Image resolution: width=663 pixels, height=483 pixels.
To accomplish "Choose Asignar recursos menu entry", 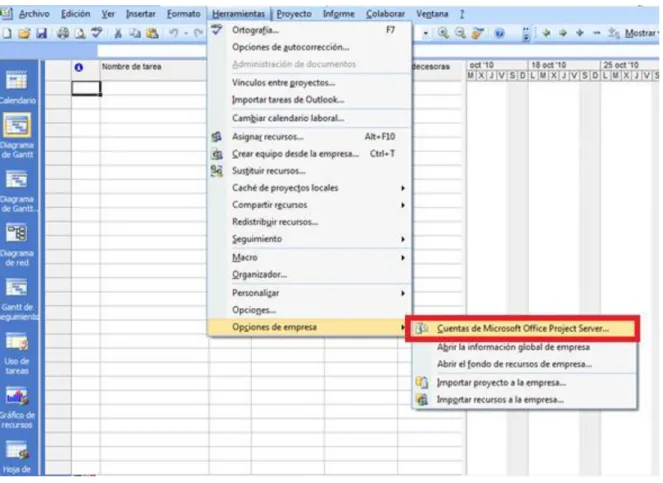I will point(310,137).
